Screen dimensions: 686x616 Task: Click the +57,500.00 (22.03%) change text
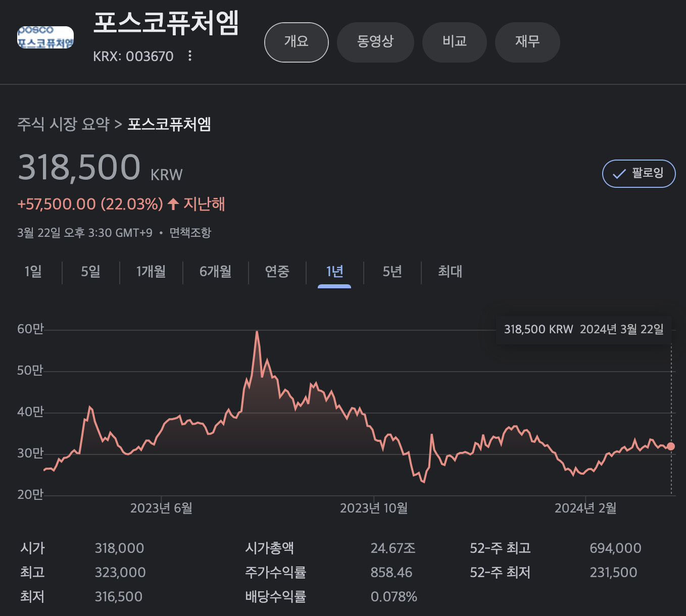tap(90, 204)
